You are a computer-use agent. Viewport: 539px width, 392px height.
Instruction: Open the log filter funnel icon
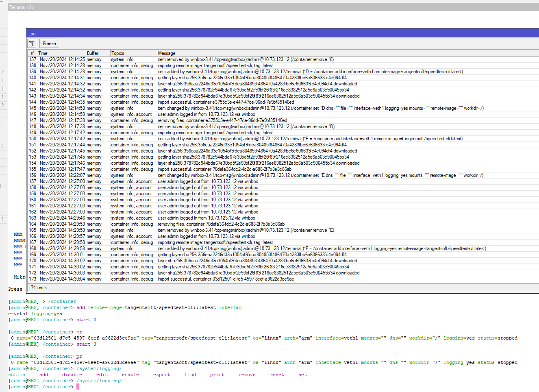pyautogui.click(x=32, y=44)
